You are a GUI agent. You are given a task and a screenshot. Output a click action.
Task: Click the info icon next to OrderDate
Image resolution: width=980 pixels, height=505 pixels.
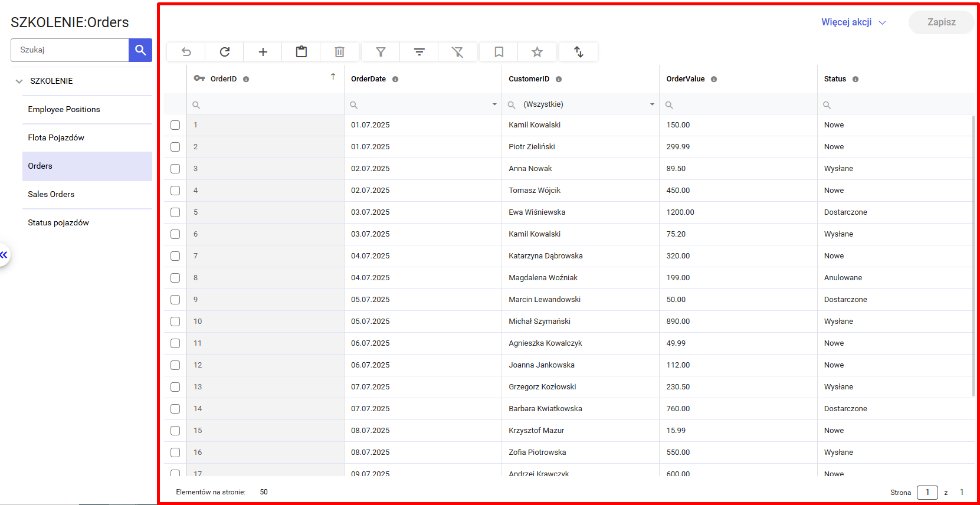tap(395, 79)
